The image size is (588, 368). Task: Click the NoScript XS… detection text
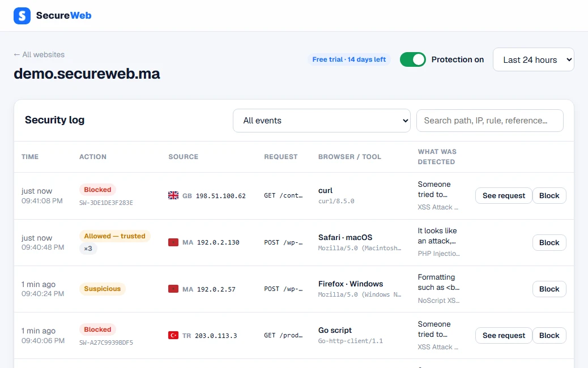coord(439,301)
